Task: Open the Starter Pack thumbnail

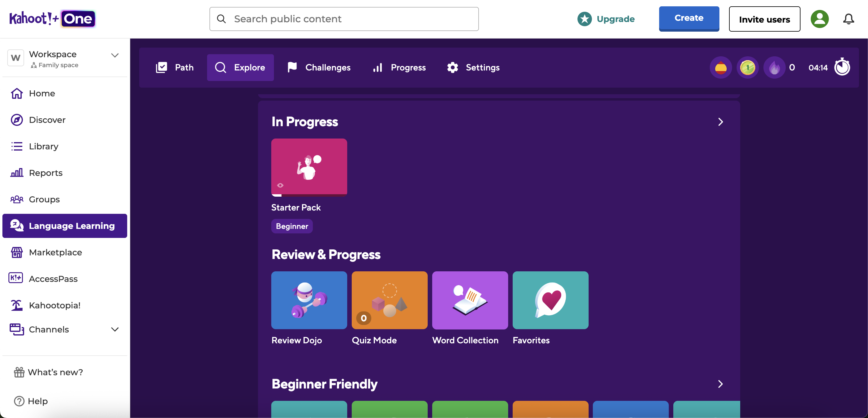Action: 309,167
